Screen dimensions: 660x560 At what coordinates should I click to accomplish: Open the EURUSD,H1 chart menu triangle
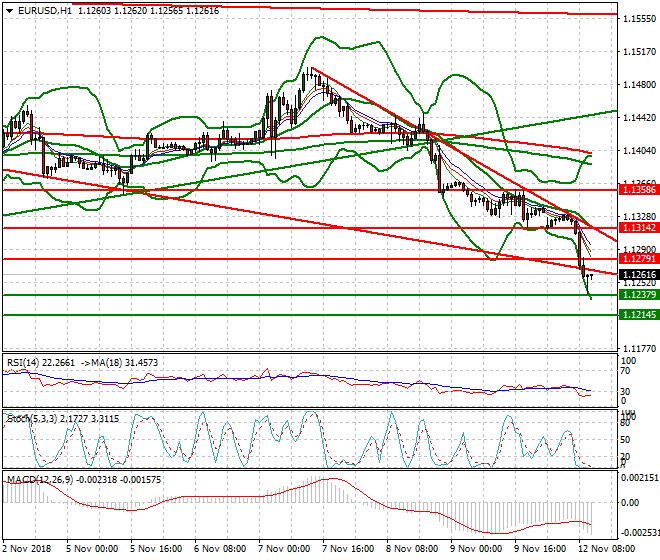[9, 11]
